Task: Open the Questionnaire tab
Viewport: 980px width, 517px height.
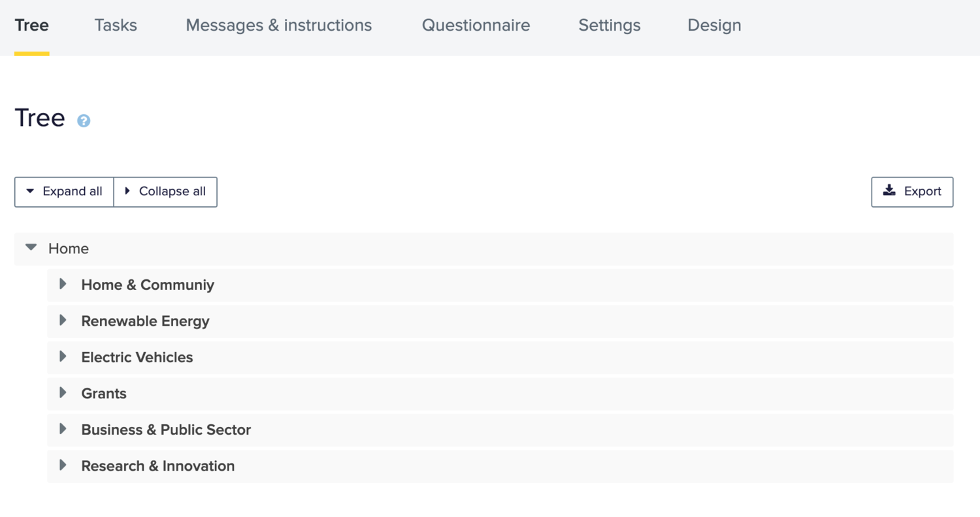Action: [476, 25]
